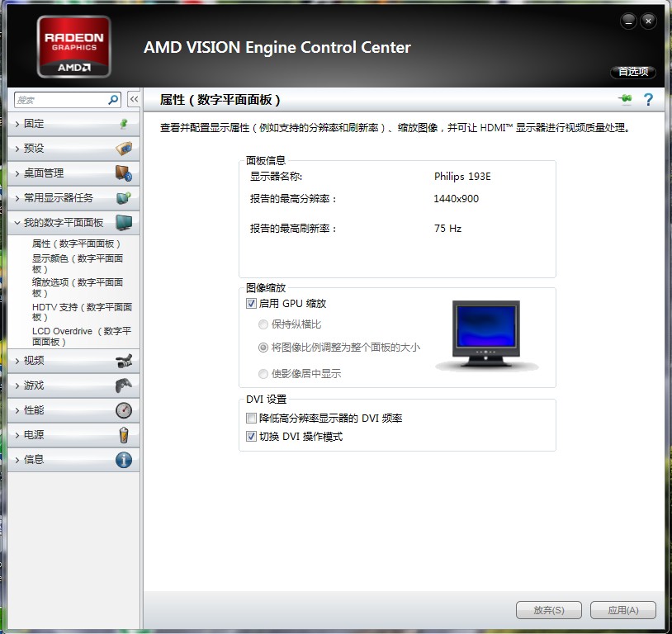
Task: Click the 放弃(S) discard button
Action: (x=548, y=609)
